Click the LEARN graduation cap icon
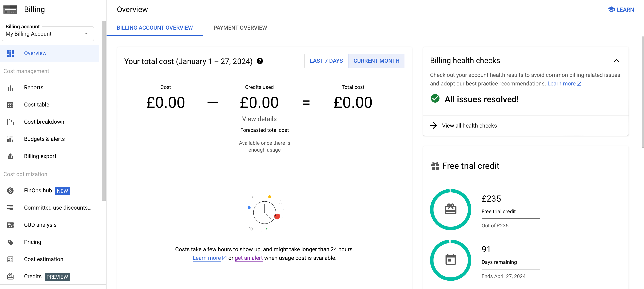 [612, 9]
